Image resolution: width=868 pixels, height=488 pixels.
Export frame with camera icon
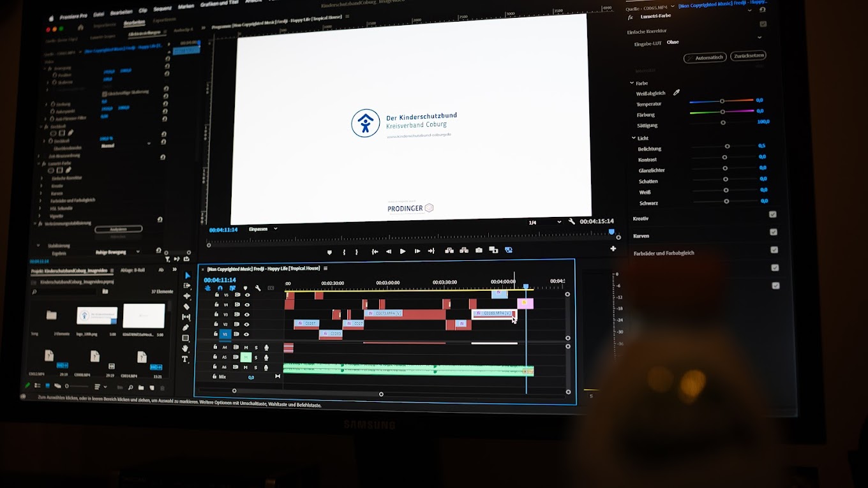(x=479, y=251)
